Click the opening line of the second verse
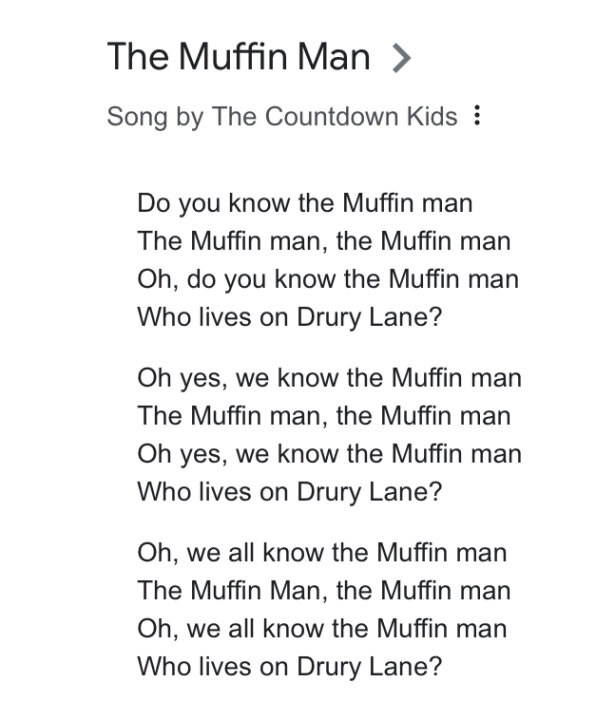The image size is (615, 720). (x=329, y=378)
